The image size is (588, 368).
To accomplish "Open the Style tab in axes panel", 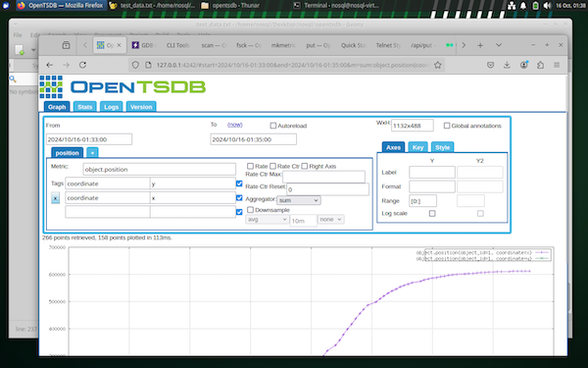I will coord(443,147).
